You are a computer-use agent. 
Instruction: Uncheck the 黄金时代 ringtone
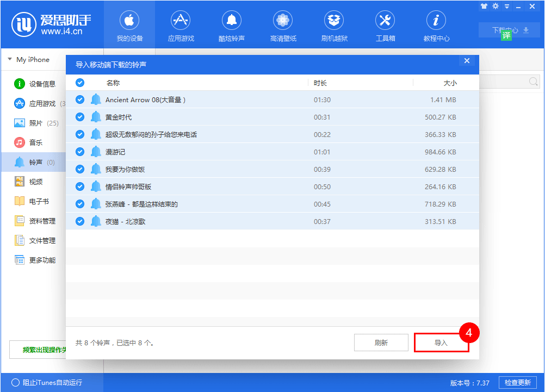coord(79,117)
